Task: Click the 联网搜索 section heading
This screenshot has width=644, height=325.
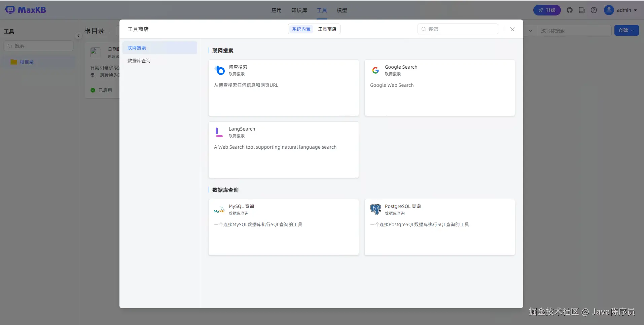Action: [223, 50]
